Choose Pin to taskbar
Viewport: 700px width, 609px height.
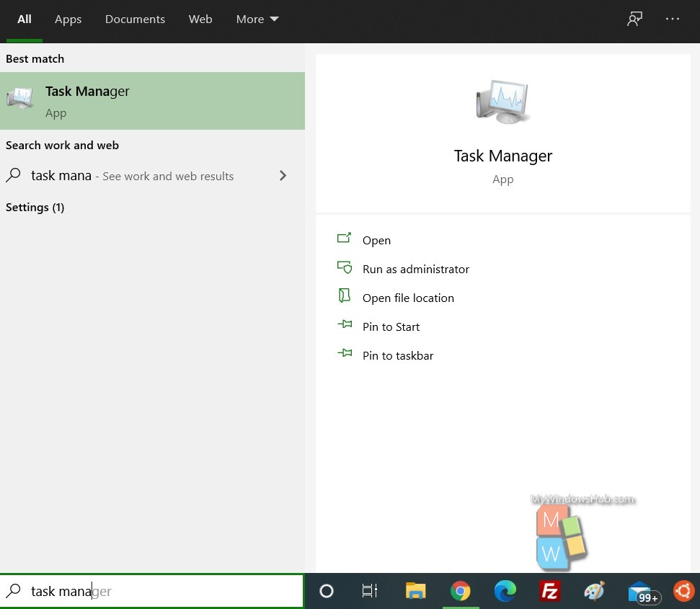[398, 355]
